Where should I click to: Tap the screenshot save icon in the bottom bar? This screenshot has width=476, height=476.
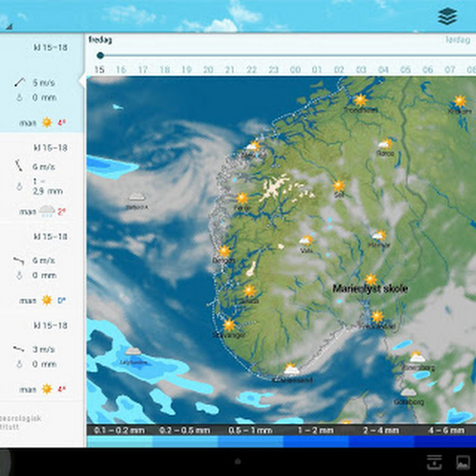pyautogui.click(x=434, y=462)
